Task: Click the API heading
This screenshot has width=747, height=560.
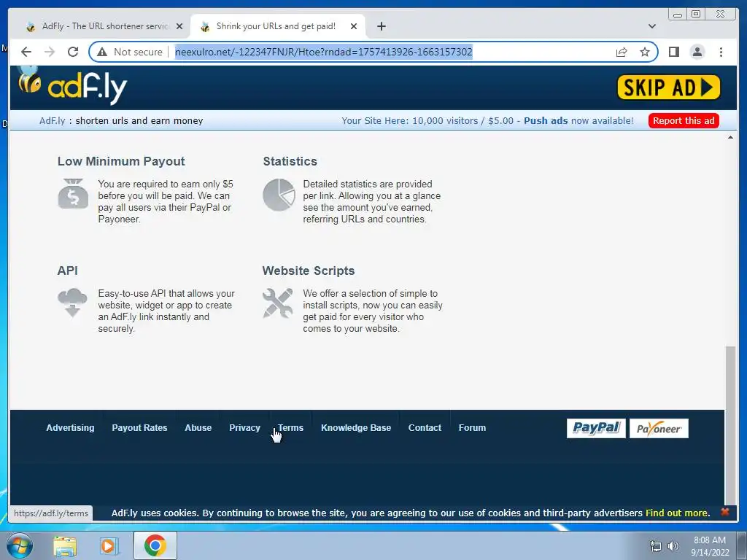Action: point(67,271)
